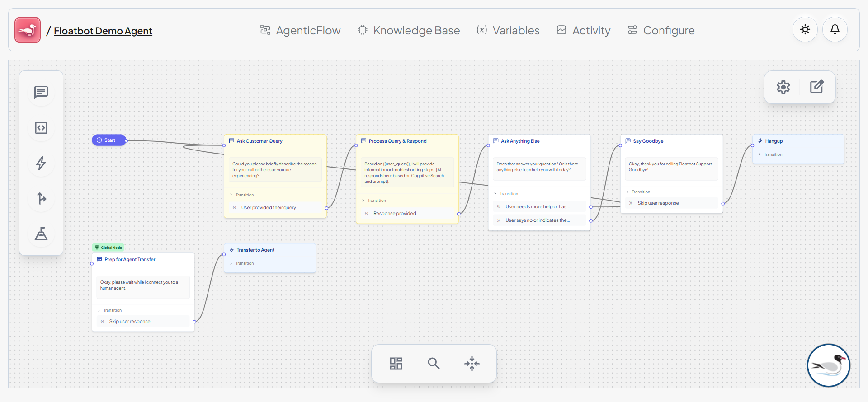The image size is (868, 402).
Task: Open the test lab flask icon
Action: coord(41,234)
